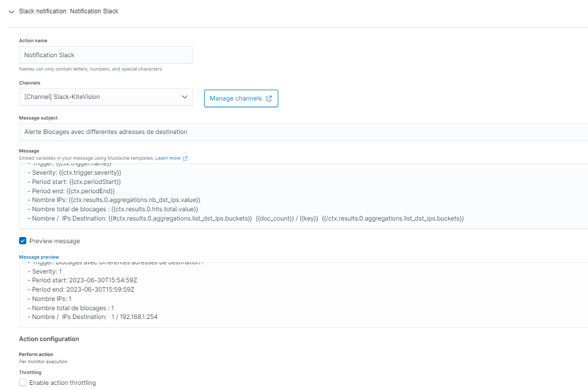Click the Enable action throttling label

(62, 383)
